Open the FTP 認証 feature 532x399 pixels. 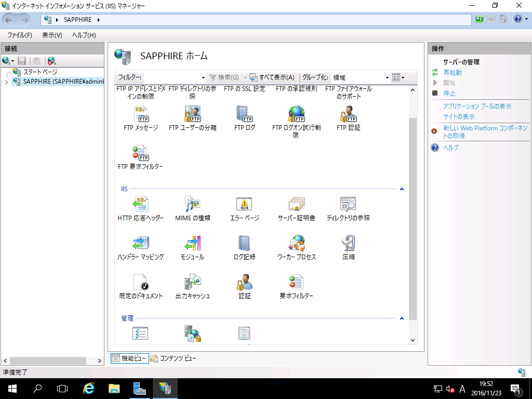tap(349, 118)
